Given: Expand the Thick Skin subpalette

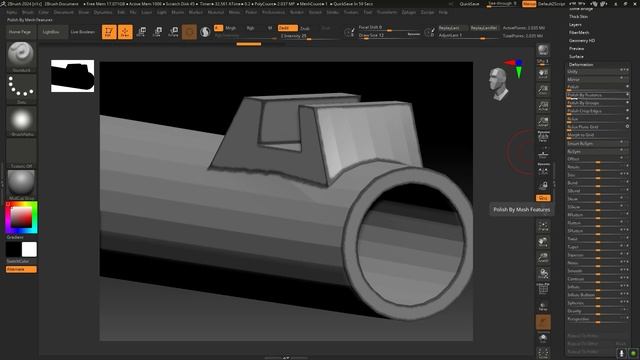Looking at the screenshot, I should click(x=578, y=17).
